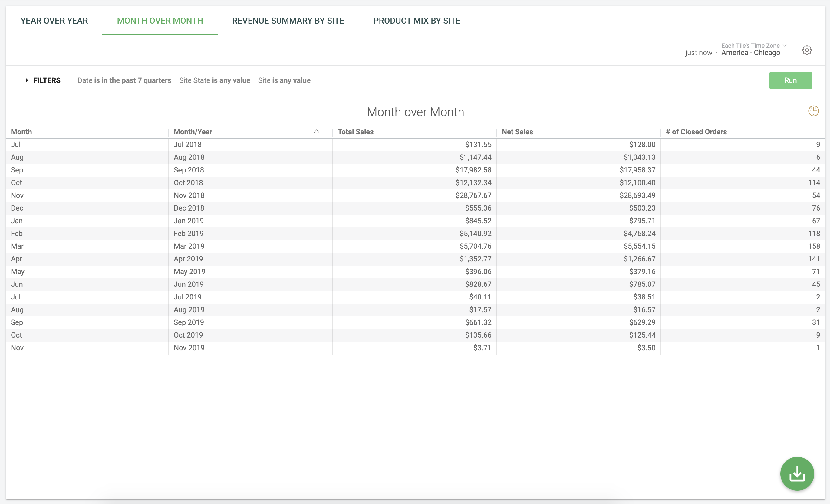Click the Site State is any value filter
This screenshot has height=504, width=830.
point(215,80)
